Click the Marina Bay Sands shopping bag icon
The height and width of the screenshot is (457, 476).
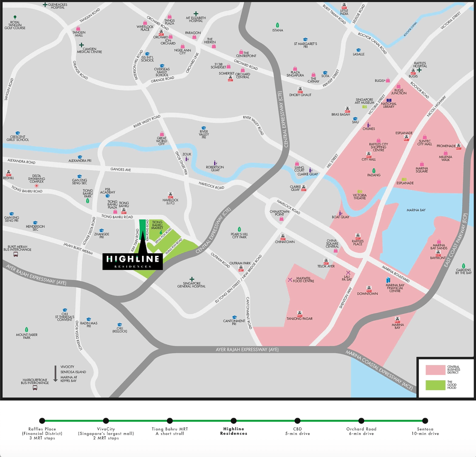tap(439, 241)
